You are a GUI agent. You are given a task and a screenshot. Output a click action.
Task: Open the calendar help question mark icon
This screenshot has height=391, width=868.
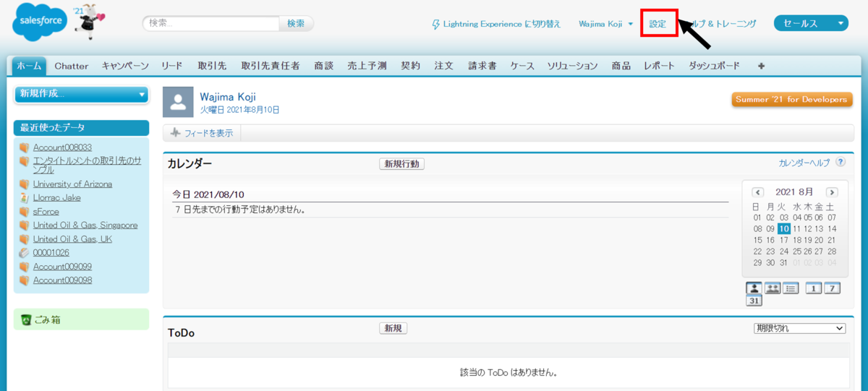point(841,163)
